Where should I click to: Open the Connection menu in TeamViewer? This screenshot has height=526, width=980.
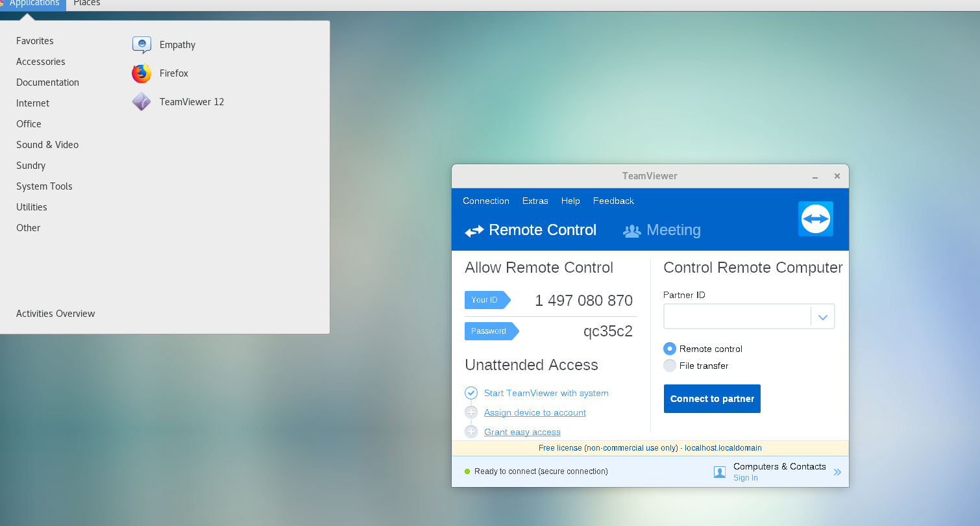click(486, 201)
